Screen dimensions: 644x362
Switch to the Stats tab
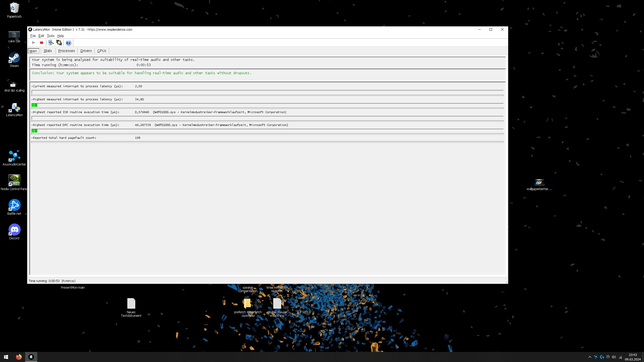pyautogui.click(x=47, y=51)
